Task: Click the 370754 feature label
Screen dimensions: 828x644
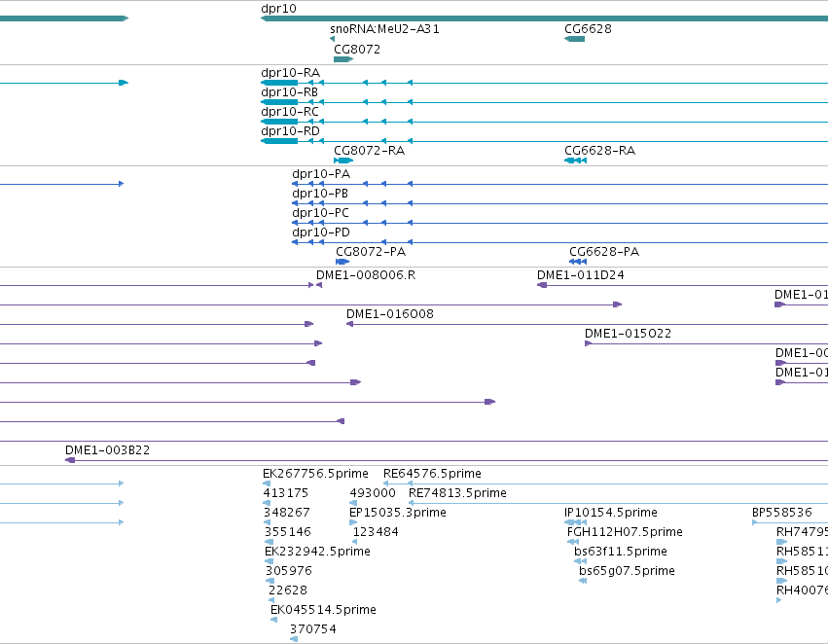Action: [312, 629]
